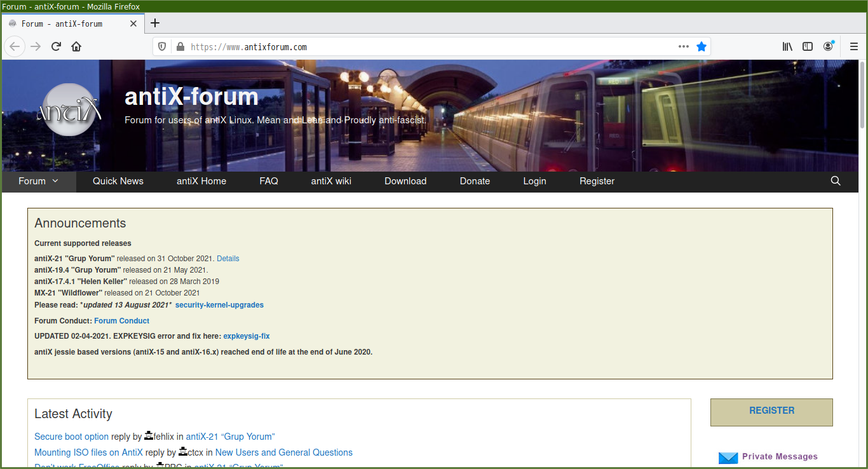Viewport: 868px width, 469px height.
Task: Go forward with the arrow button
Action: [x=36, y=46]
